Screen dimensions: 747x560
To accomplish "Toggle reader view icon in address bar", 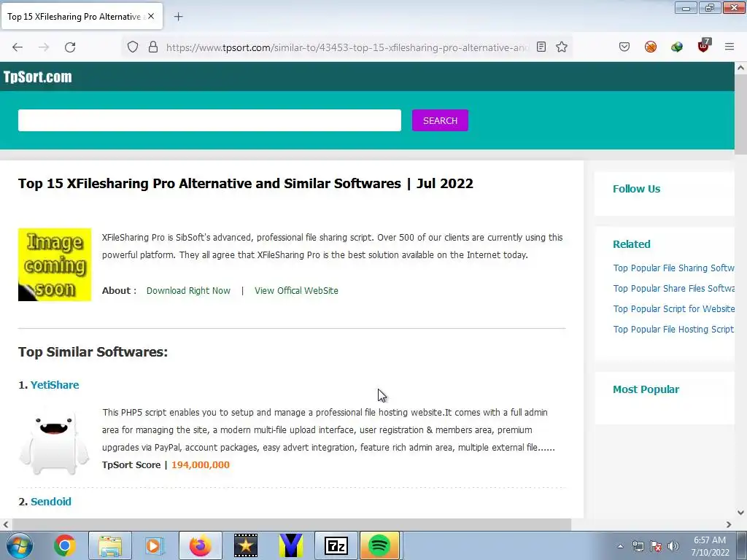I will pyautogui.click(x=541, y=47).
